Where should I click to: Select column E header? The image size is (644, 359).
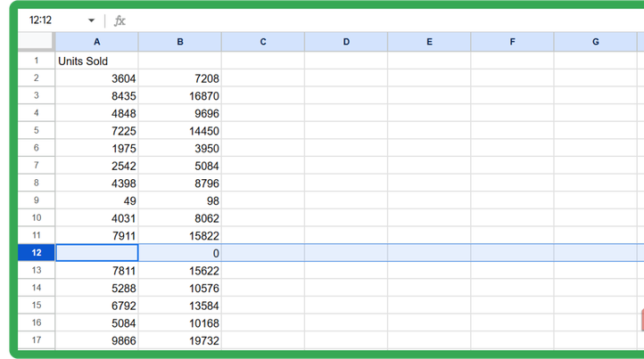(x=429, y=42)
